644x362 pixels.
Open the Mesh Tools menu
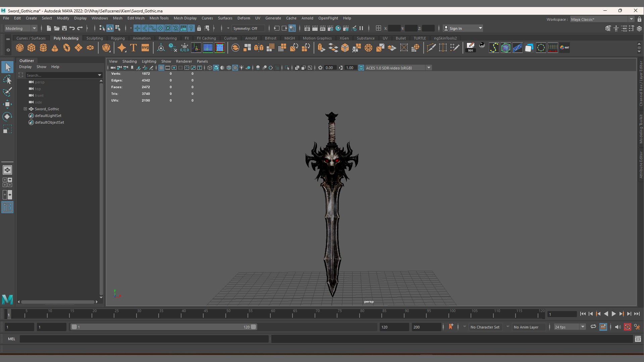click(x=159, y=18)
